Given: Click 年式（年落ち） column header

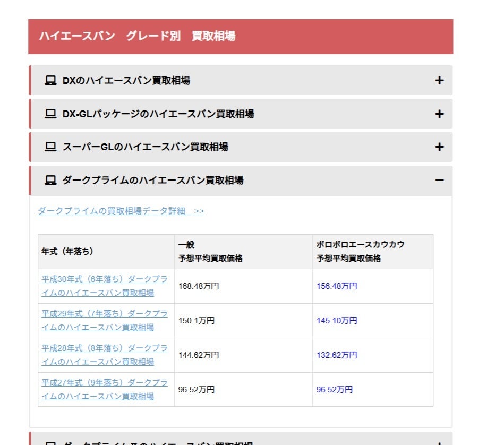Looking at the screenshot, I should tap(106, 252).
